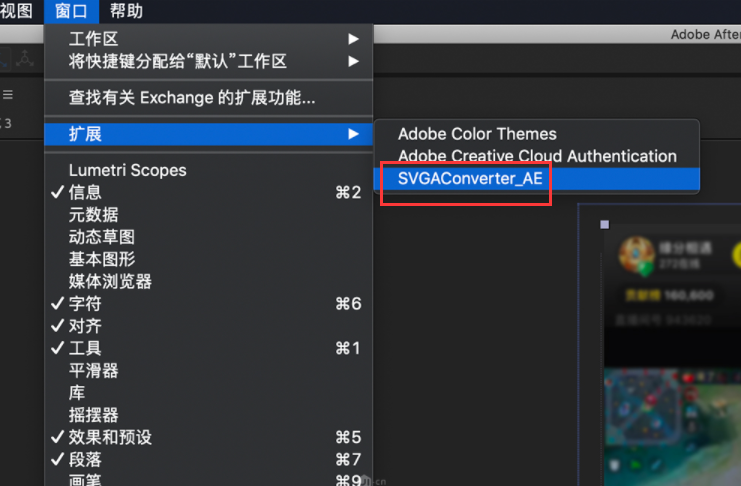Choose 查找有关 Exchange 的扩展功能
Image resolution: width=741 pixels, height=486 pixels.
[208, 98]
